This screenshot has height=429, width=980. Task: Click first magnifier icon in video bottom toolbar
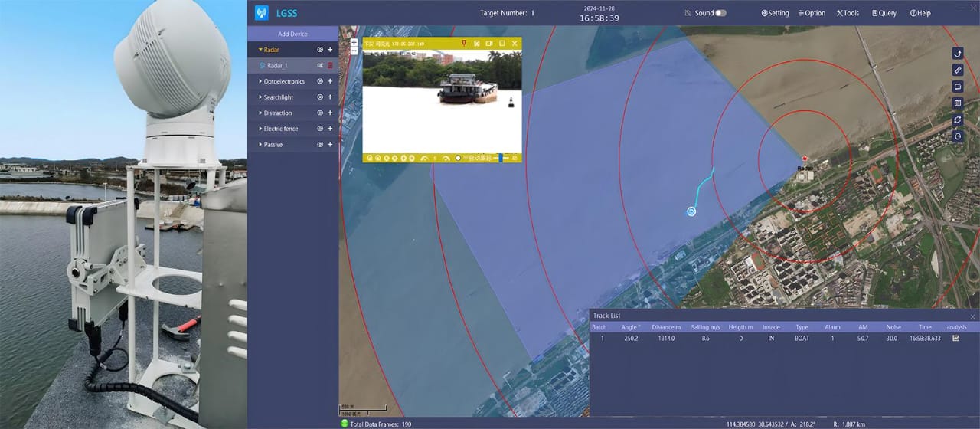click(369, 158)
